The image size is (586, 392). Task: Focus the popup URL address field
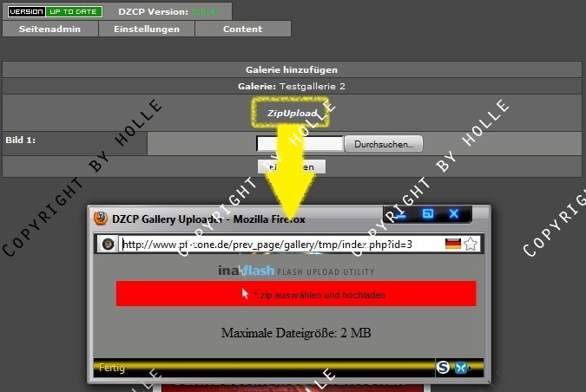pyautogui.click(x=280, y=244)
